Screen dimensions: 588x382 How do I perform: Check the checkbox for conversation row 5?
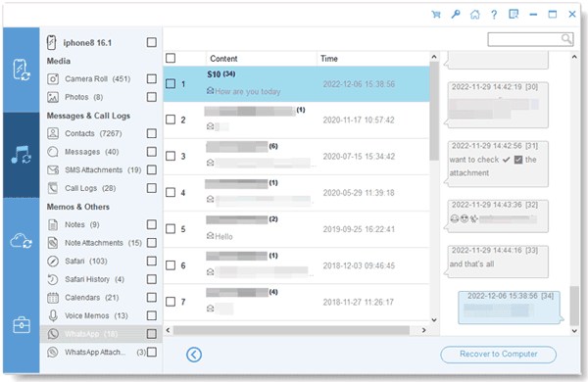pyautogui.click(x=171, y=229)
